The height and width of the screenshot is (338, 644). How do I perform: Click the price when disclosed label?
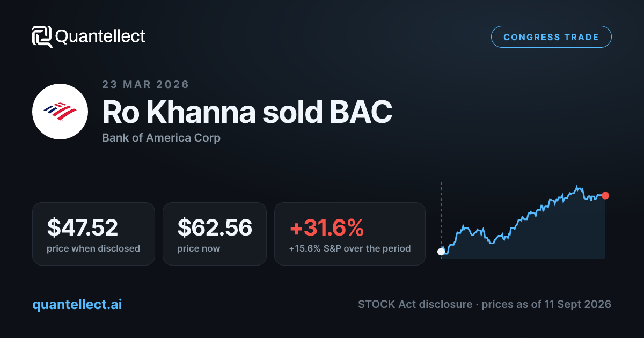tap(93, 248)
